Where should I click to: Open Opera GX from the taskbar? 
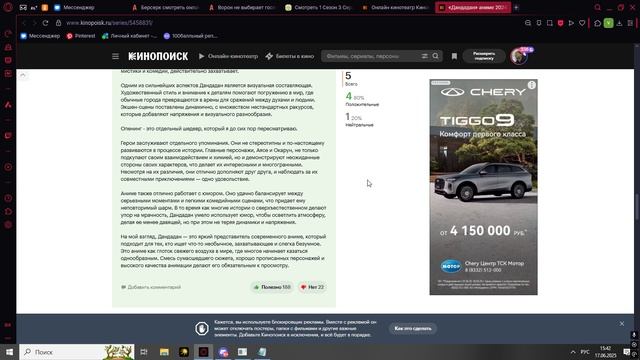[x=203, y=352]
